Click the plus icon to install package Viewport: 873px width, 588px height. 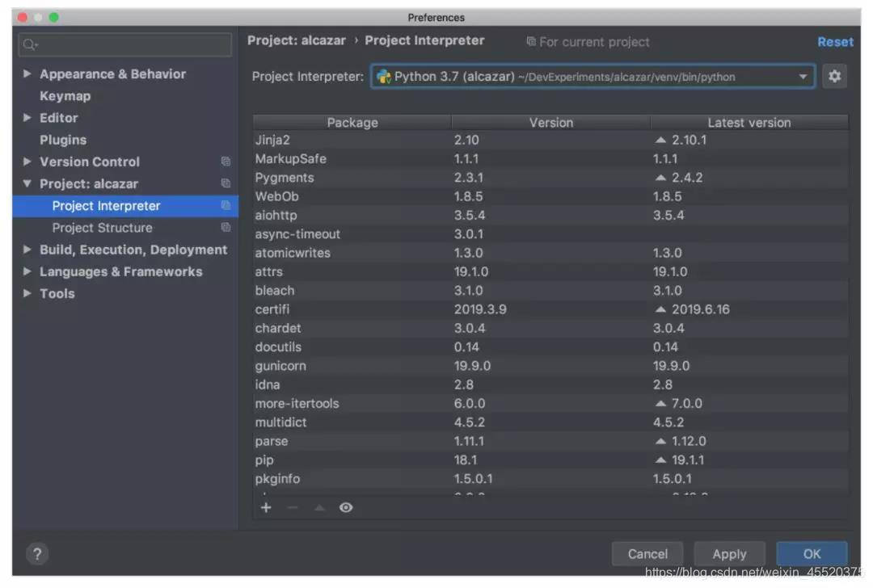(266, 507)
